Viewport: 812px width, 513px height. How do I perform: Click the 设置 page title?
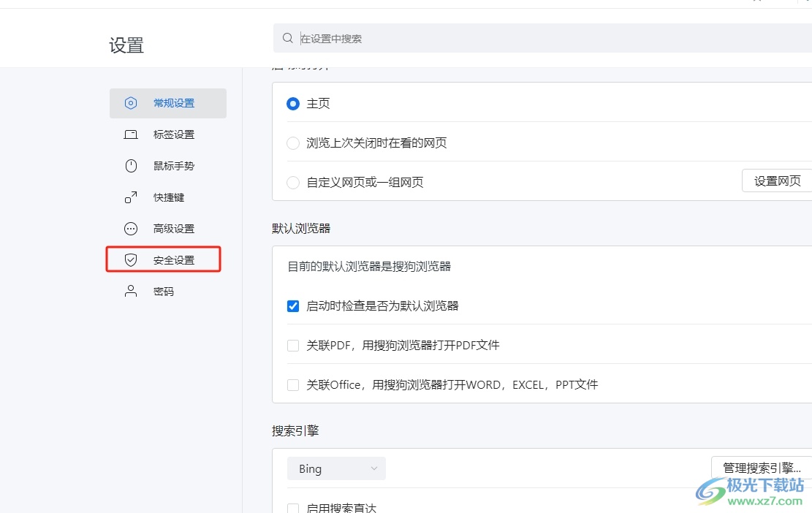(x=126, y=45)
